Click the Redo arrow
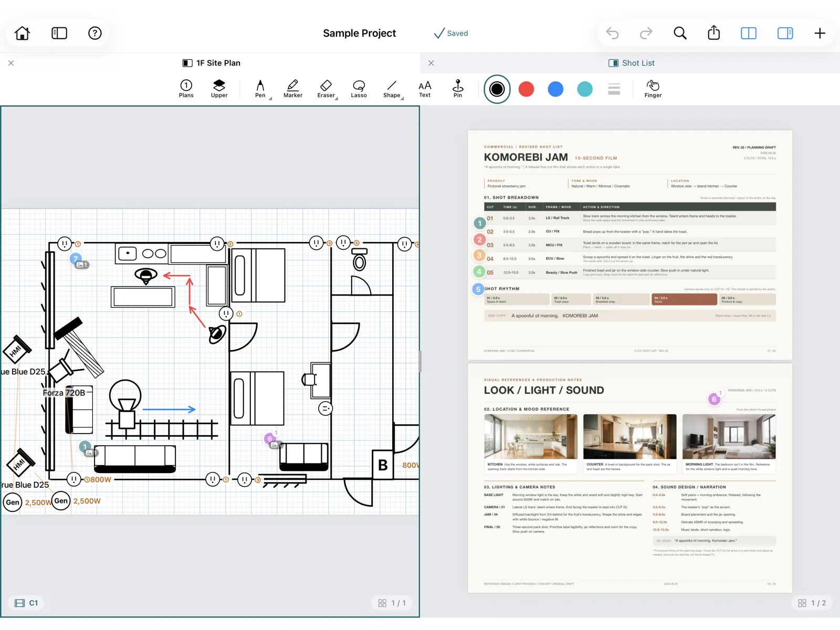This screenshot has height=630, width=840. coord(646,33)
